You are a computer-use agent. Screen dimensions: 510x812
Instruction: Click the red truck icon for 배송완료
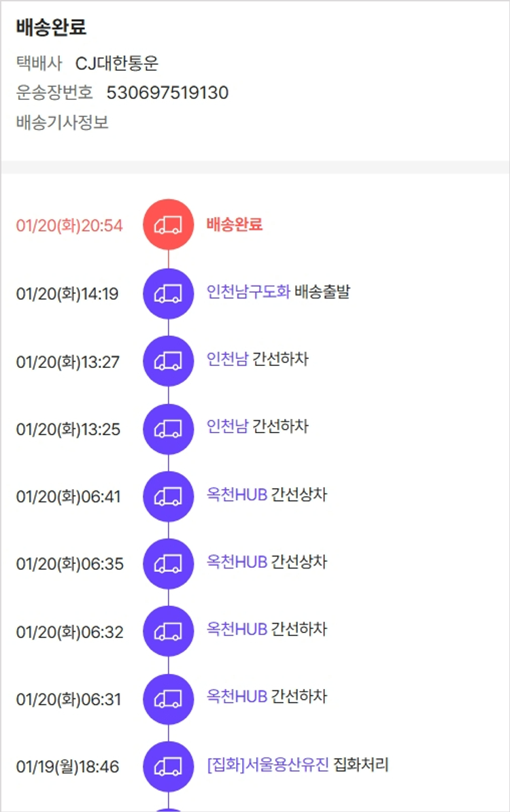168,225
